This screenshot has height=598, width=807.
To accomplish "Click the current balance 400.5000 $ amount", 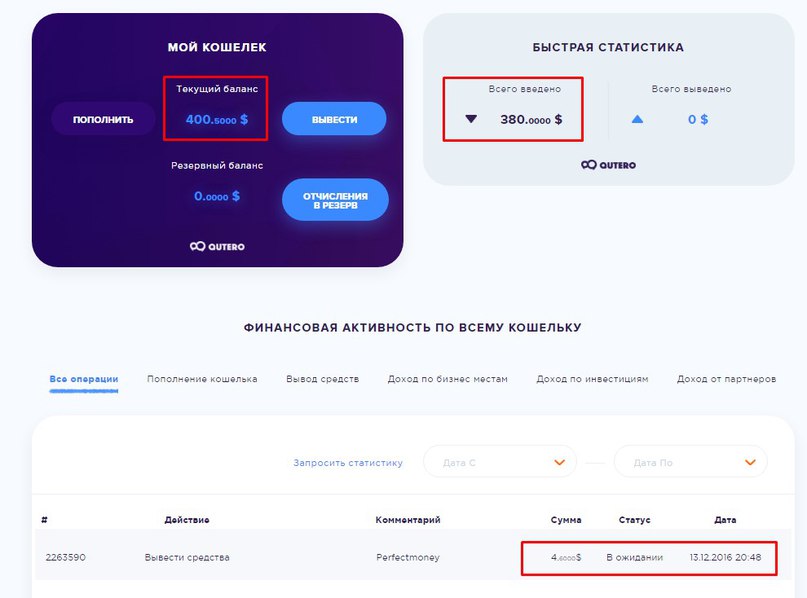I will 217,119.
